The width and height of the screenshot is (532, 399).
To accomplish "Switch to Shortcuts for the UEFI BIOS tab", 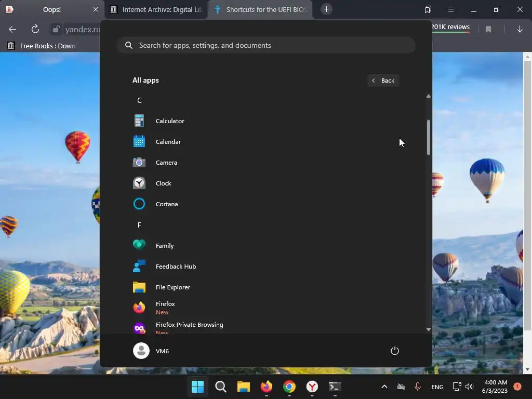I will [260, 9].
